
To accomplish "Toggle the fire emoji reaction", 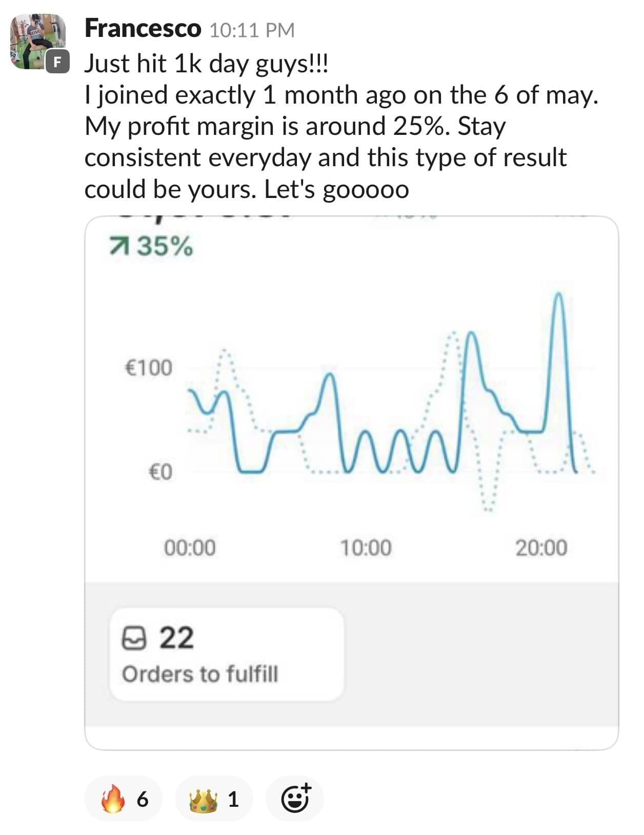I will click(x=123, y=798).
